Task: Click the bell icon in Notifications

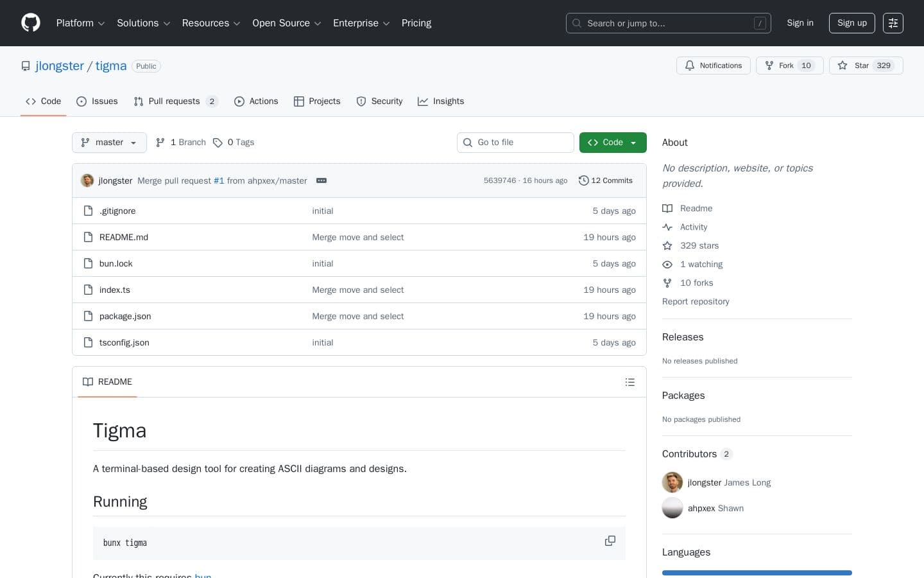Action: tap(690, 66)
